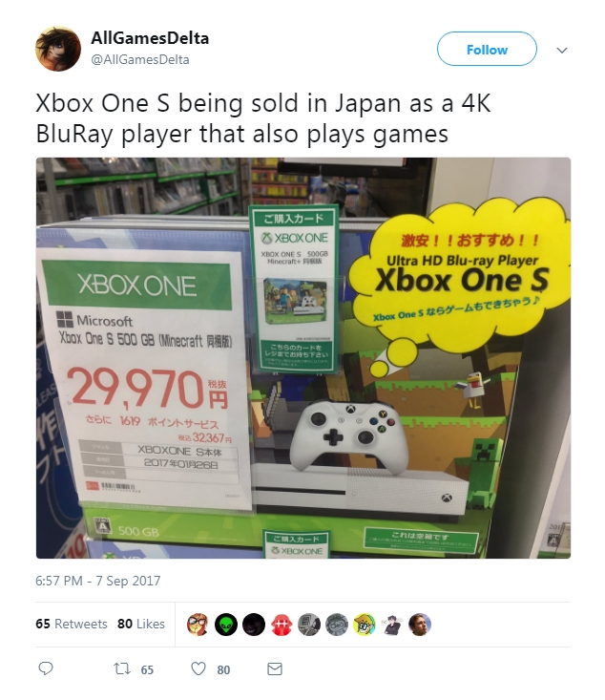Click the @AllGamesDelta handle

140,60
